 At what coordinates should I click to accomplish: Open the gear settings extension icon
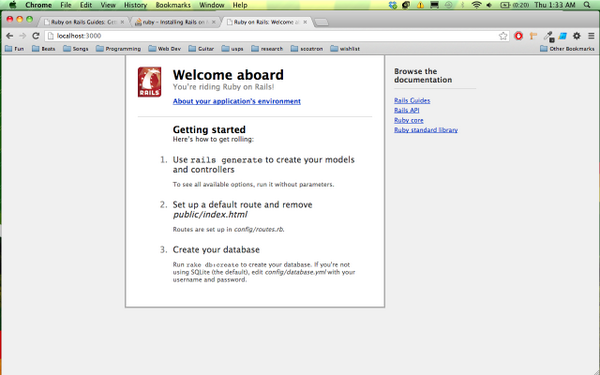577,36
